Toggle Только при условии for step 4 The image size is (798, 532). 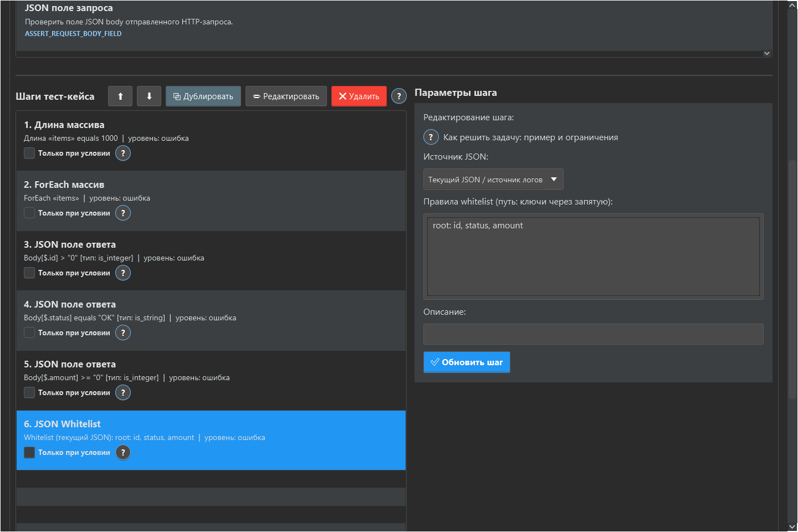(29, 332)
